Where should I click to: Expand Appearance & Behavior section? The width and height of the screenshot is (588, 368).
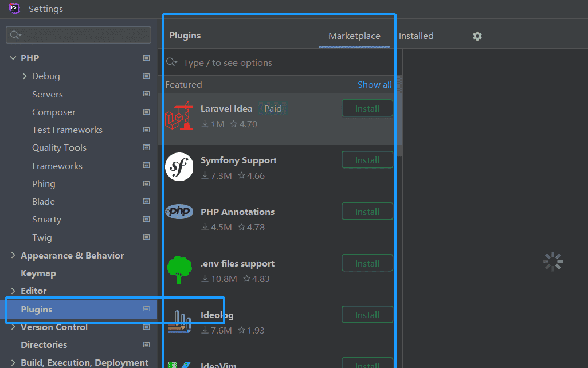[x=13, y=255]
